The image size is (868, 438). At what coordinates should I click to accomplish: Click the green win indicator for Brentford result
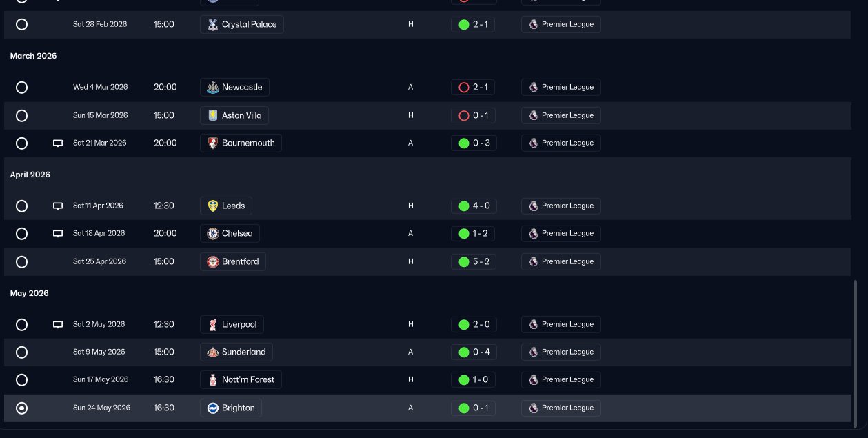(464, 262)
